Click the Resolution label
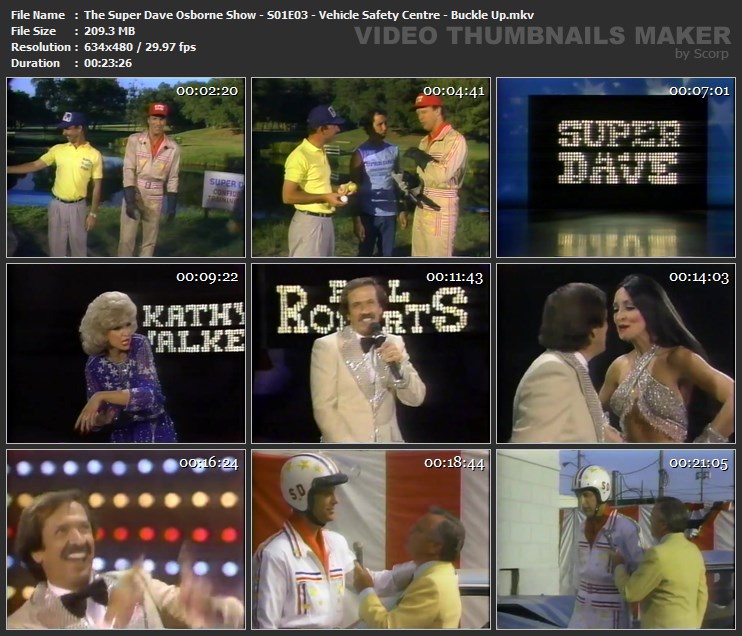The height and width of the screenshot is (636, 742). click(41, 47)
